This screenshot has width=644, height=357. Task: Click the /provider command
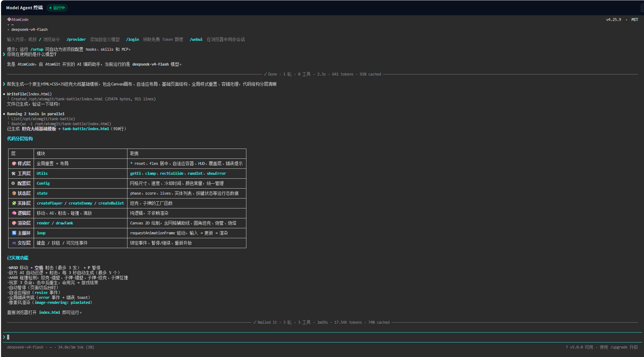point(76,39)
